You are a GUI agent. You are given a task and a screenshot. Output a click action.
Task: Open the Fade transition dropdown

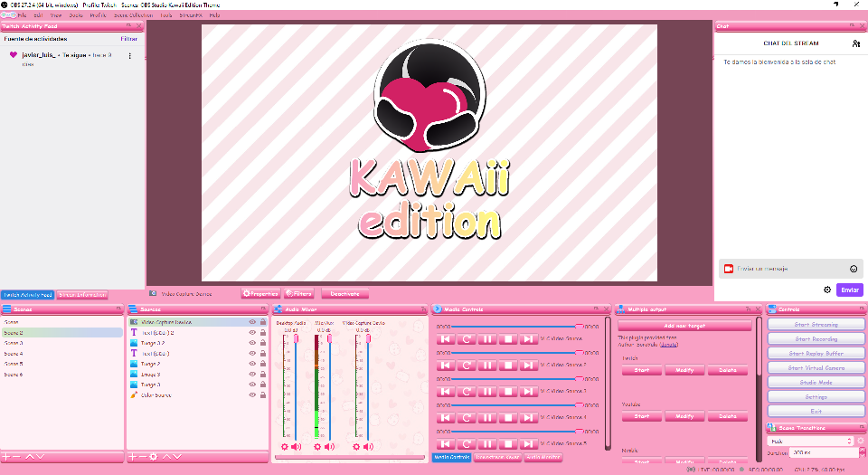(x=811, y=442)
